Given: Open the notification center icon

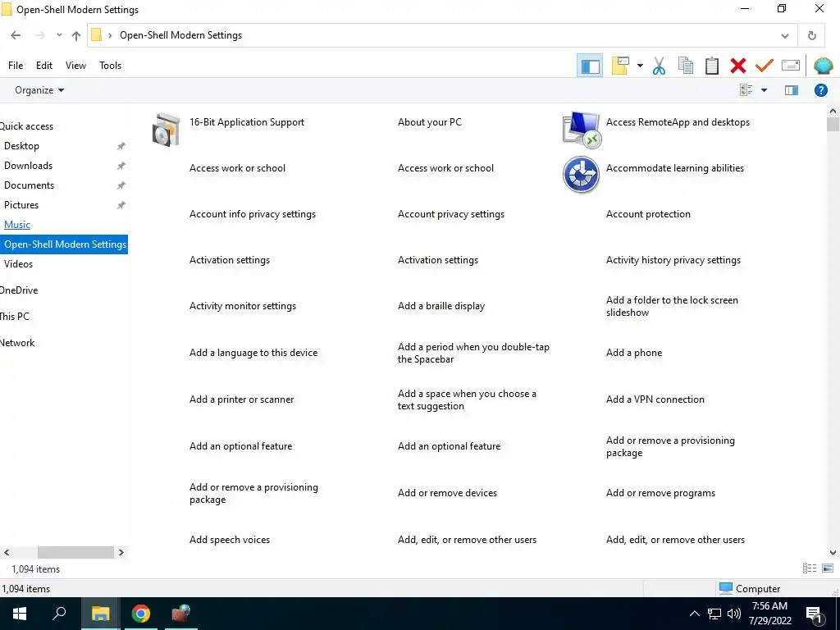Looking at the screenshot, I should coord(814,614).
